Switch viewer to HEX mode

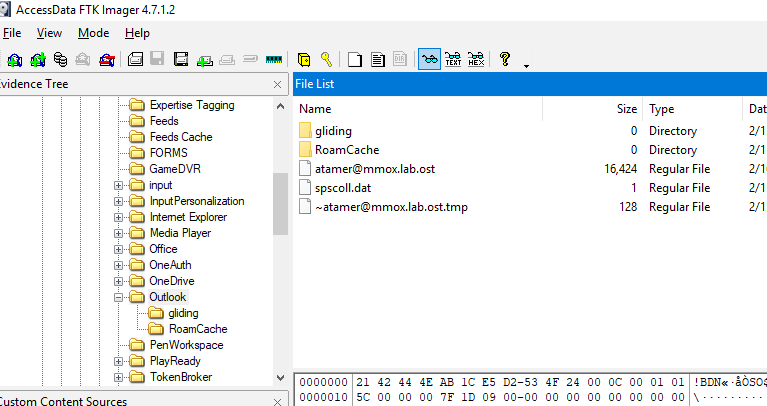click(x=476, y=59)
